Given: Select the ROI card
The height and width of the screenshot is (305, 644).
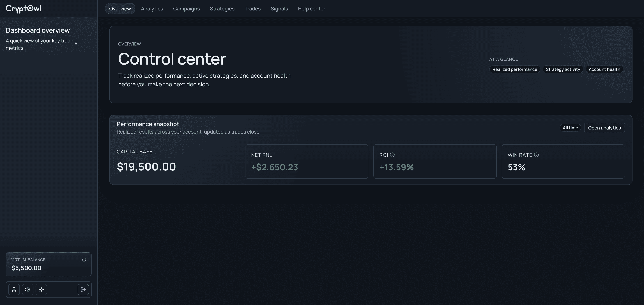Looking at the screenshot, I should click(x=435, y=161).
